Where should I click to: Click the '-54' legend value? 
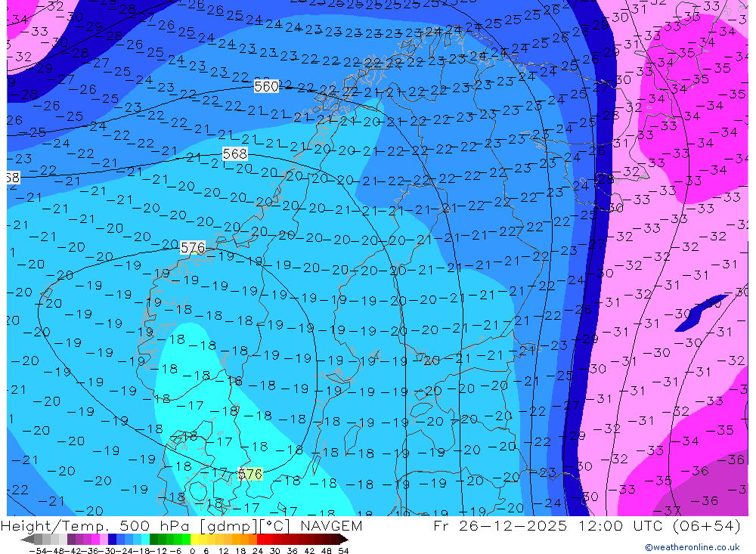click(38, 551)
